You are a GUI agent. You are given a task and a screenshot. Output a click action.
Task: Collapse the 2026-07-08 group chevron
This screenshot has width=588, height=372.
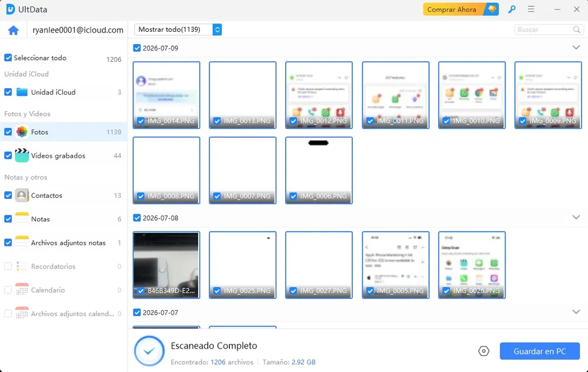click(576, 217)
